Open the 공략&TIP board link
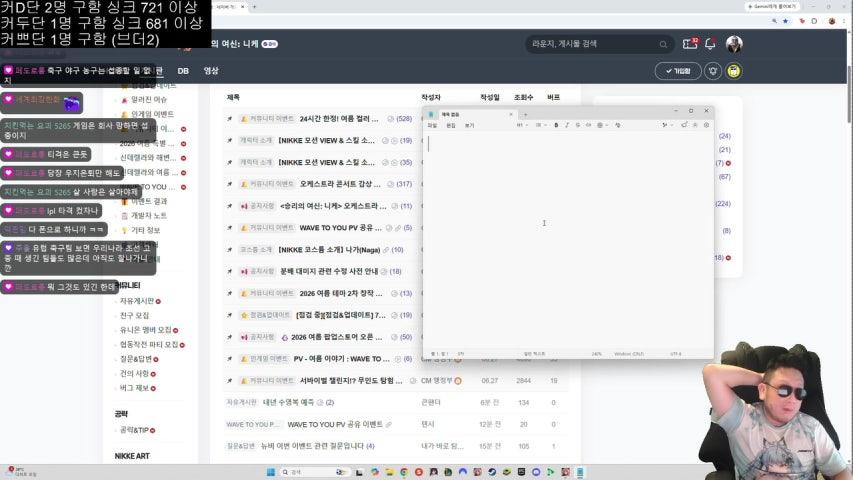The height and width of the screenshot is (480, 853). click(134, 430)
